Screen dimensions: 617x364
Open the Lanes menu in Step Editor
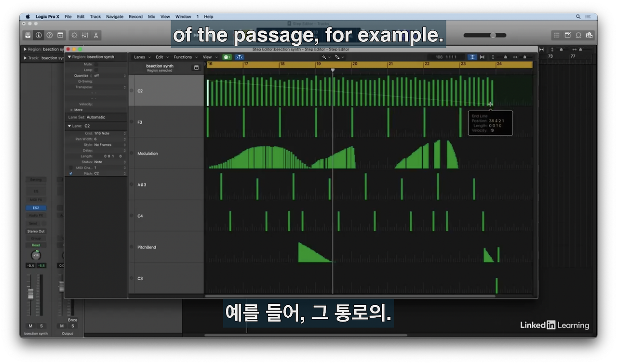141,57
